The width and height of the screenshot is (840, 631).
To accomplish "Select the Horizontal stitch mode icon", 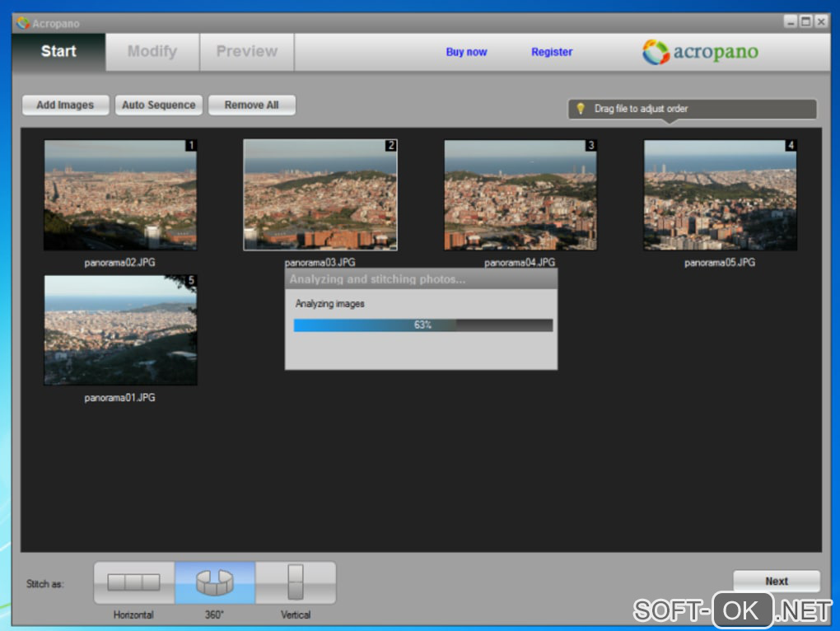I will point(134,582).
